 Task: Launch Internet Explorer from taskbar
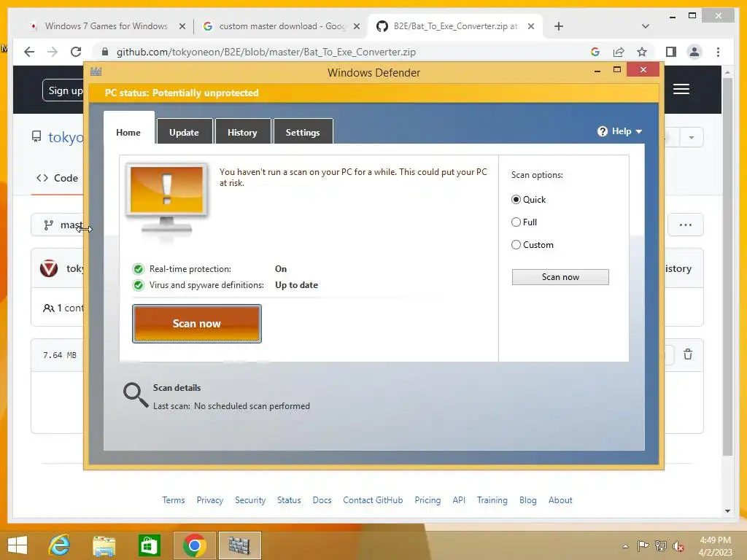coord(59,545)
